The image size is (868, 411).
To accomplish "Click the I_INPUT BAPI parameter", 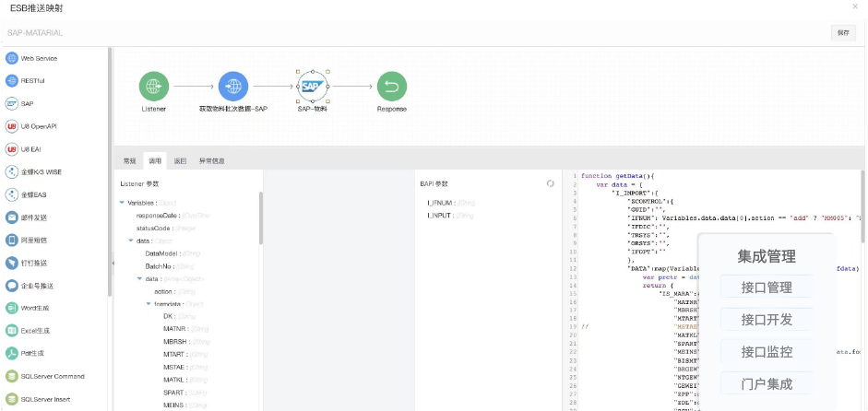I will pos(438,215).
